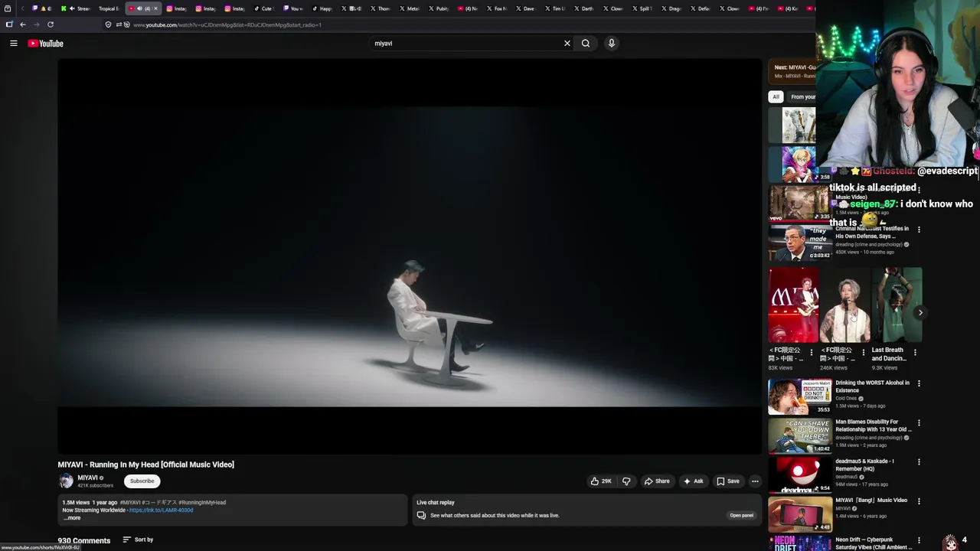
Task: Open options for 246K views FC short
Action: 864,353
